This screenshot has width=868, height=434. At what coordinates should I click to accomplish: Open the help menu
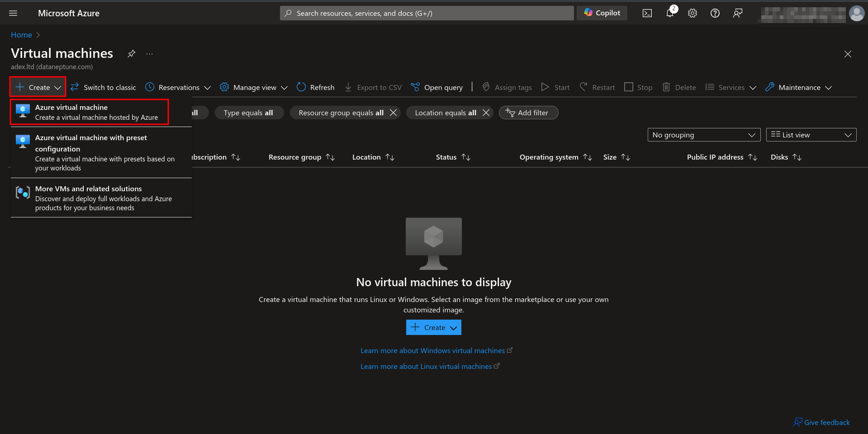[715, 13]
